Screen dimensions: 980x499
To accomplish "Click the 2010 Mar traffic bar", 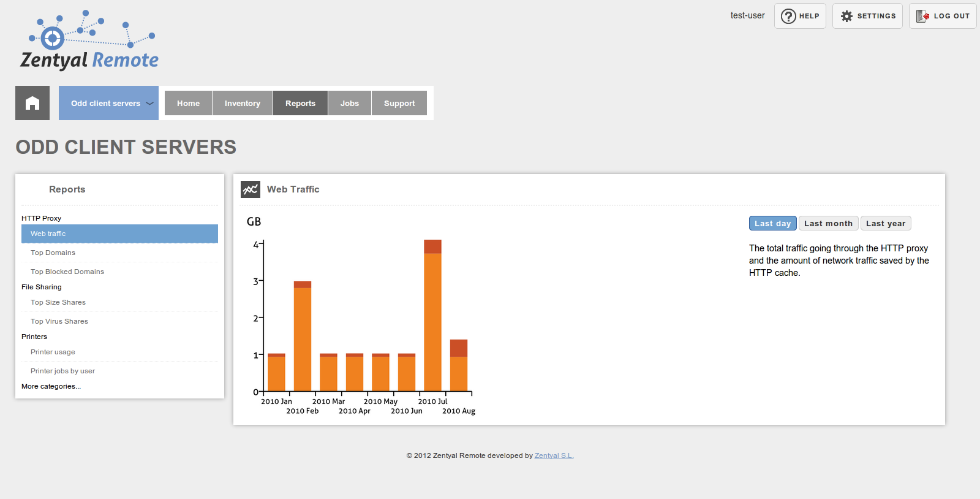I will click(x=328, y=372).
